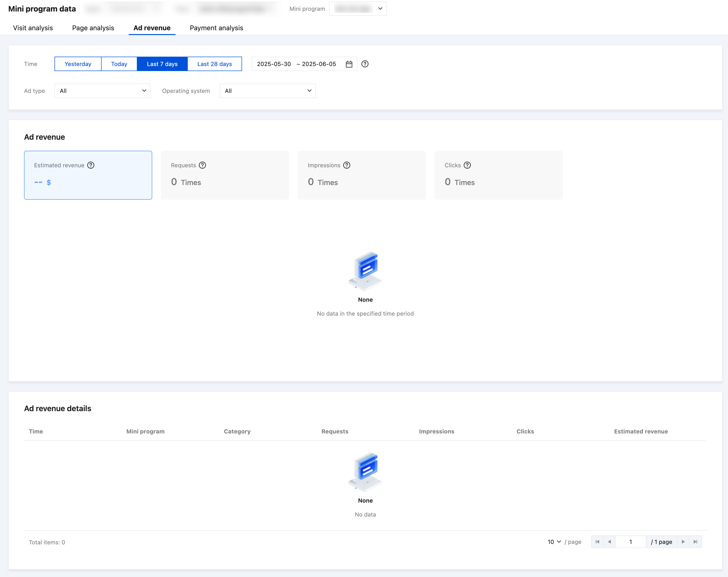The width and height of the screenshot is (728, 577).
Task: Select the Estimated revenue metric card
Action: [88, 175]
